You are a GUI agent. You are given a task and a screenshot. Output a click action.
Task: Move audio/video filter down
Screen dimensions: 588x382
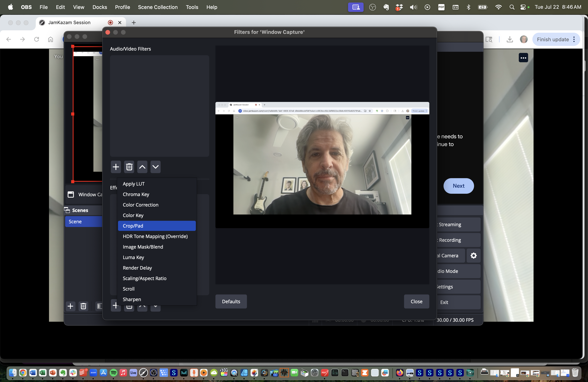[155, 167]
